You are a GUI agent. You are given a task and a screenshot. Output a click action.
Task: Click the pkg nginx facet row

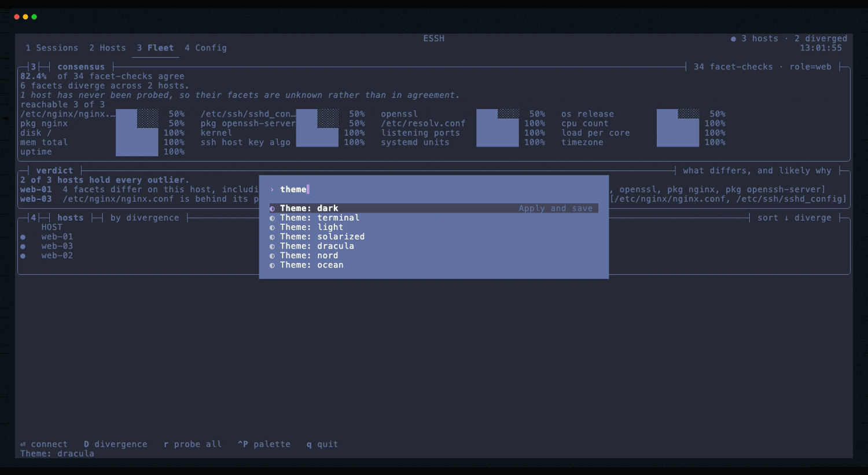point(44,123)
